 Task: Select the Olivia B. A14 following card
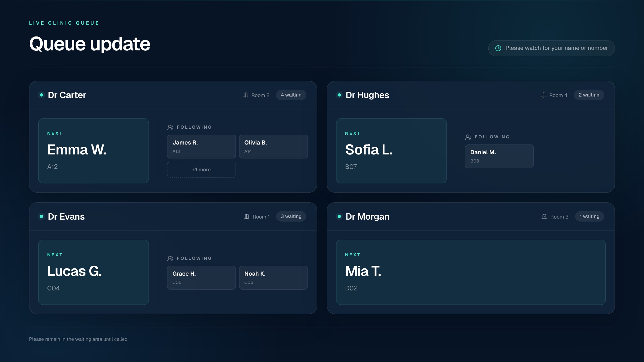pos(273,147)
